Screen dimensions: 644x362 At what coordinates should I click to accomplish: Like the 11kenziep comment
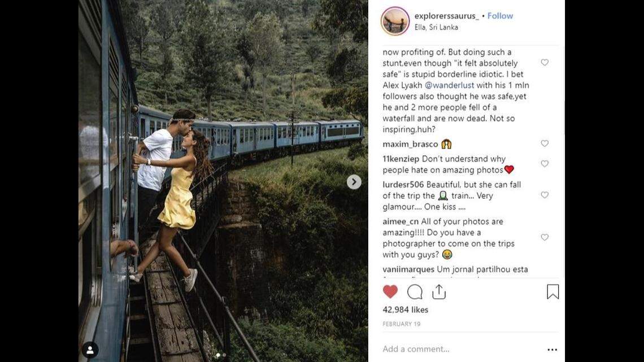pyautogui.click(x=545, y=164)
